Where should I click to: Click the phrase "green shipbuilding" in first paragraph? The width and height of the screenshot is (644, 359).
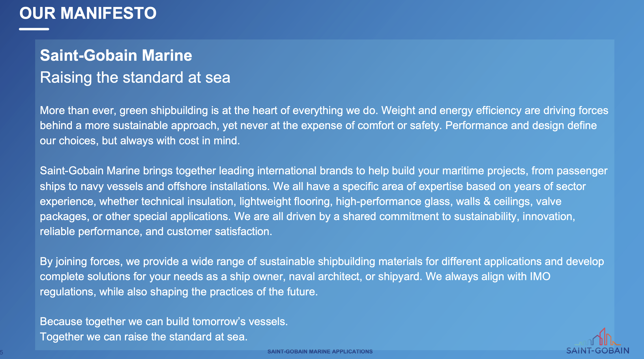164,110
